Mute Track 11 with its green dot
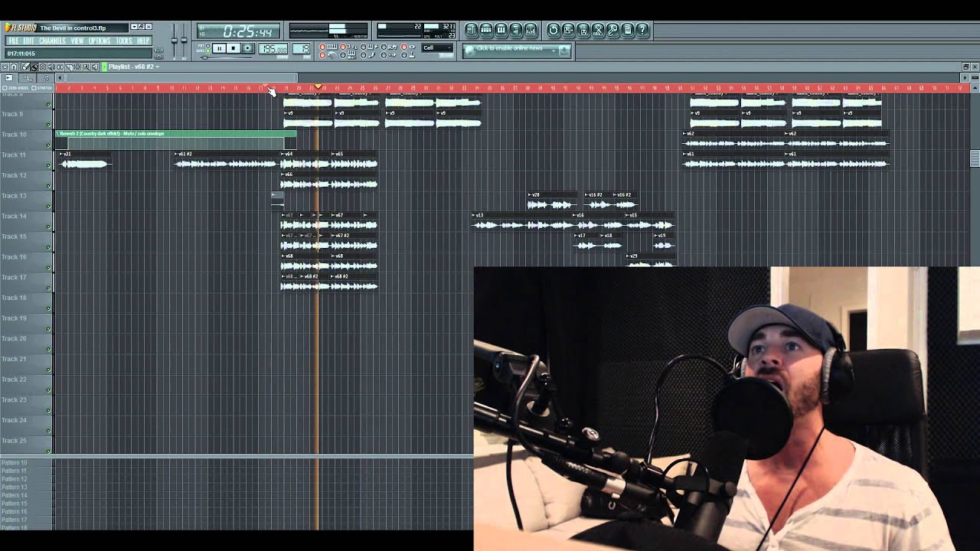This screenshot has height=551, width=980. click(48, 165)
